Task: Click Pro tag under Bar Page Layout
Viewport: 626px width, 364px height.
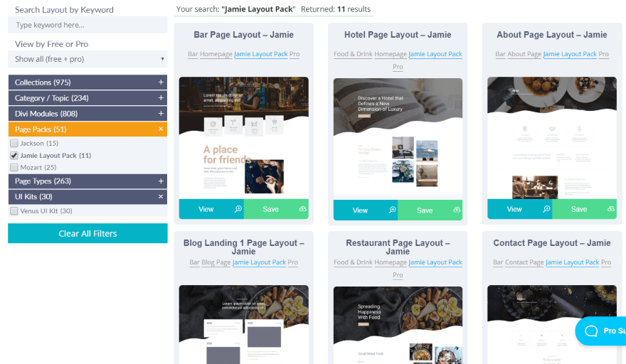Action: coord(295,54)
